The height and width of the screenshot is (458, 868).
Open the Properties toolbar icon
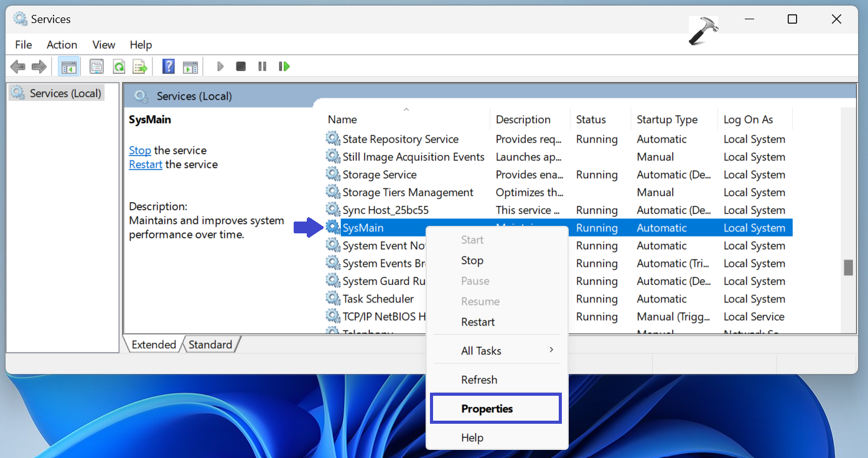click(96, 67)
